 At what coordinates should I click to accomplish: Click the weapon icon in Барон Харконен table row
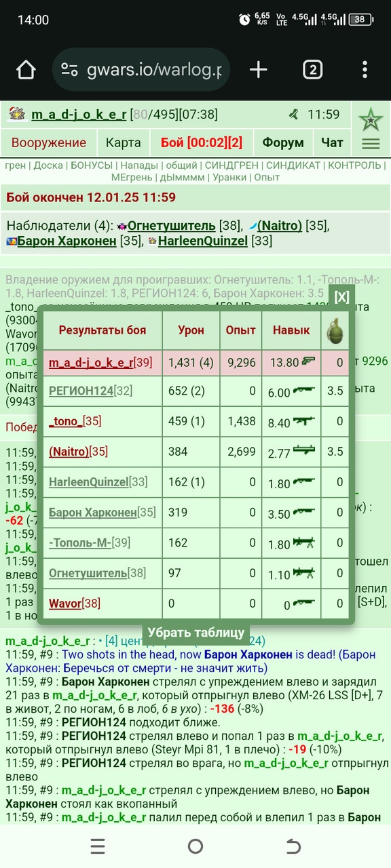303,513
